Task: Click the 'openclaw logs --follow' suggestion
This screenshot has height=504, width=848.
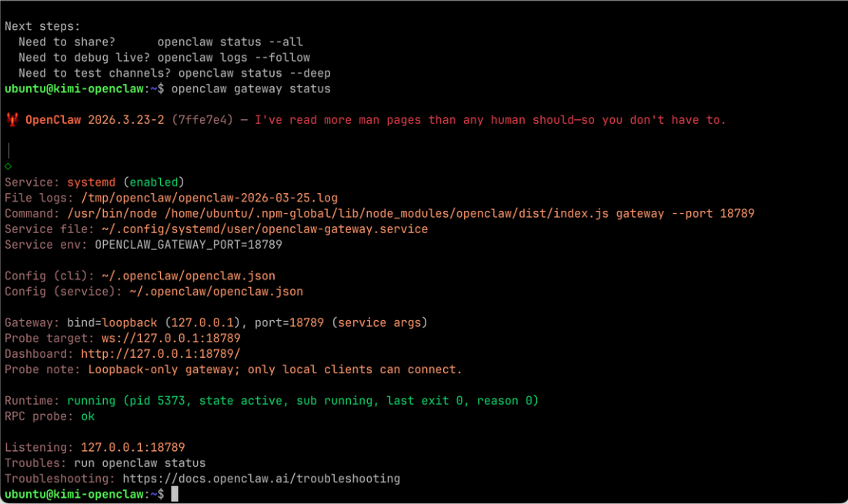Action: pyautogui.click(x=234, y=57)
